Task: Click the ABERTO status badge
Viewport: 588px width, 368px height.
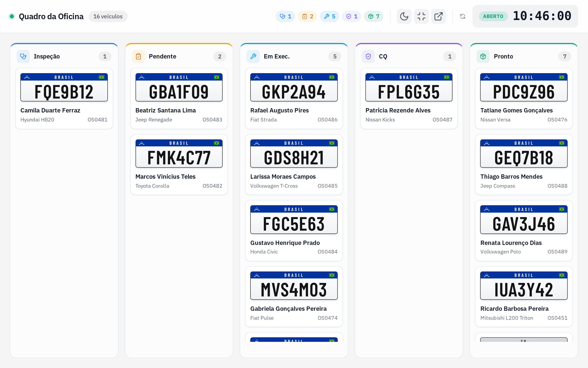Action: pos(493,16)
